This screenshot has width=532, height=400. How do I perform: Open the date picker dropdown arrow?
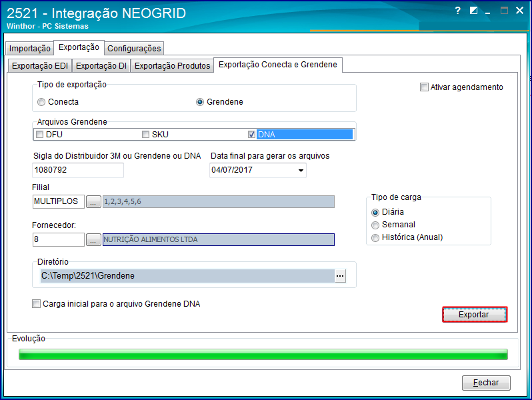(301, 170)
